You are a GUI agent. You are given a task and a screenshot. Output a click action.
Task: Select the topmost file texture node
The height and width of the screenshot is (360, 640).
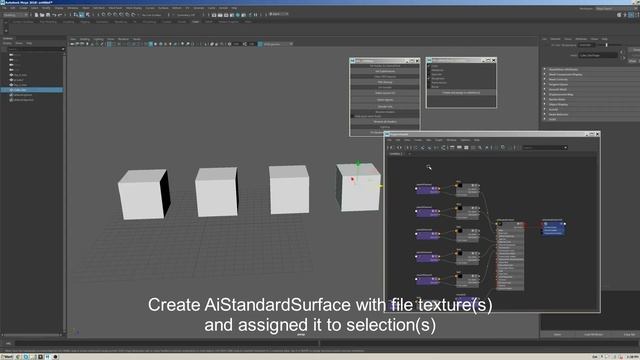tap(467, 189)
